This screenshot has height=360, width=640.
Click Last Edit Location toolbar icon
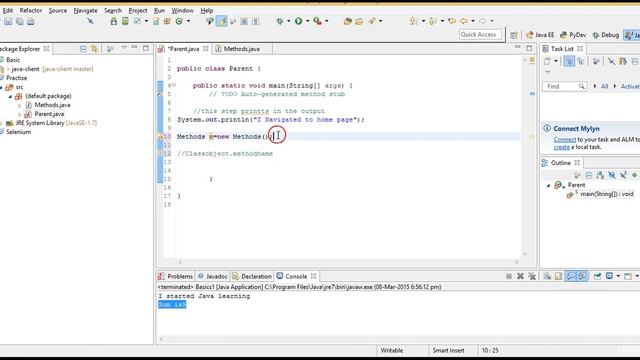[451, 21]
